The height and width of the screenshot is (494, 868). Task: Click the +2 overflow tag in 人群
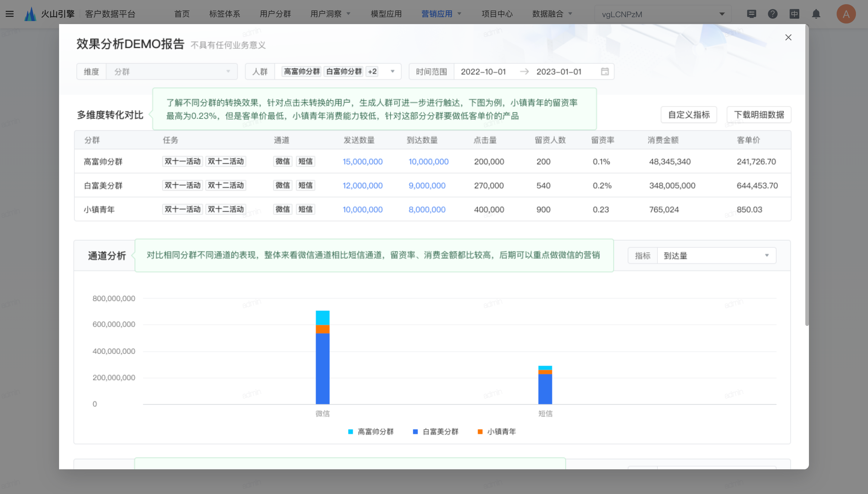(372, 72)
